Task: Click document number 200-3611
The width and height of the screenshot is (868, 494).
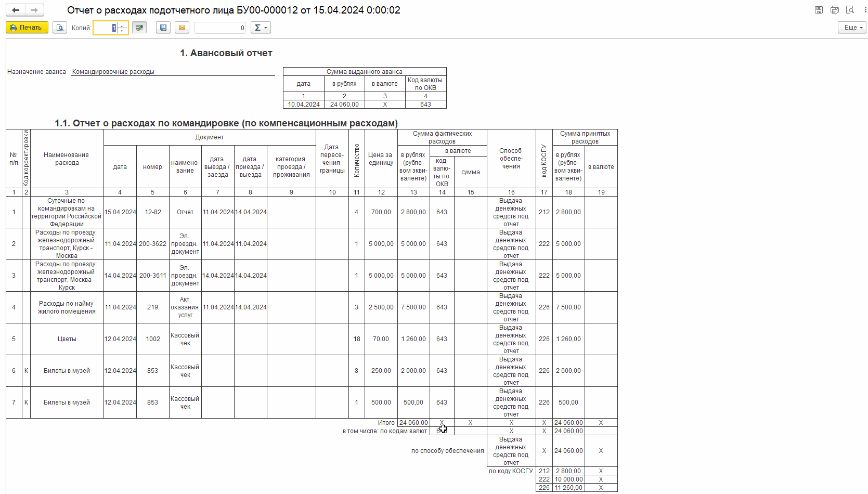Action: [153, 276]
